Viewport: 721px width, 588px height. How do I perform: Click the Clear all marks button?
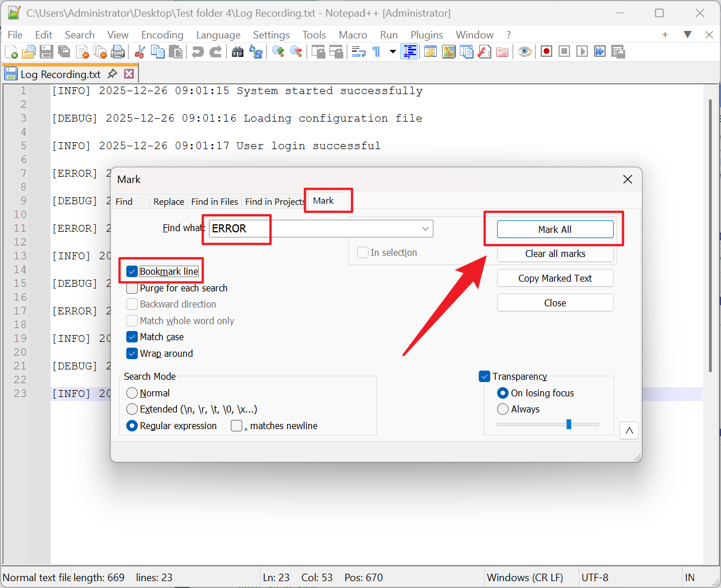pyautogui.click(x=555, y=254)
